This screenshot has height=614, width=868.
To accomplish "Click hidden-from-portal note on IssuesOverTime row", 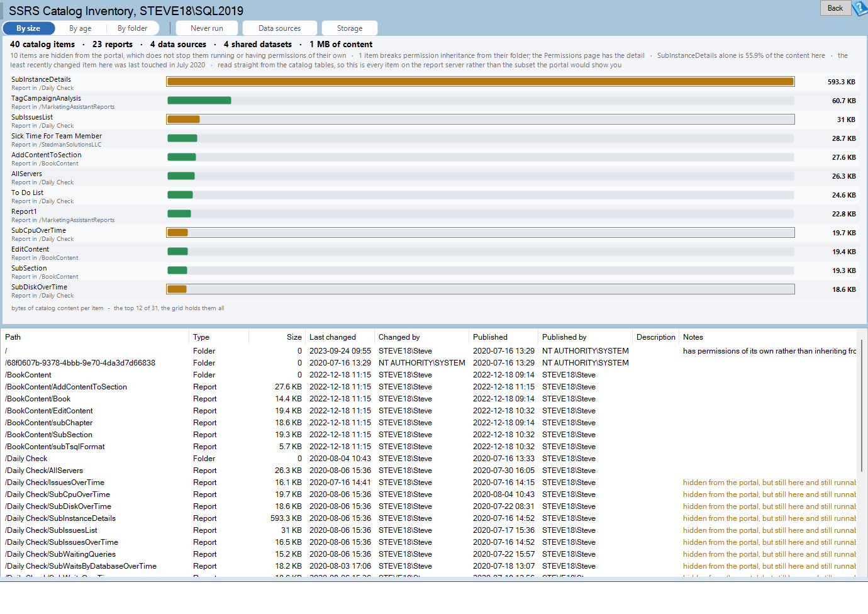I will [x=769, y=483].
